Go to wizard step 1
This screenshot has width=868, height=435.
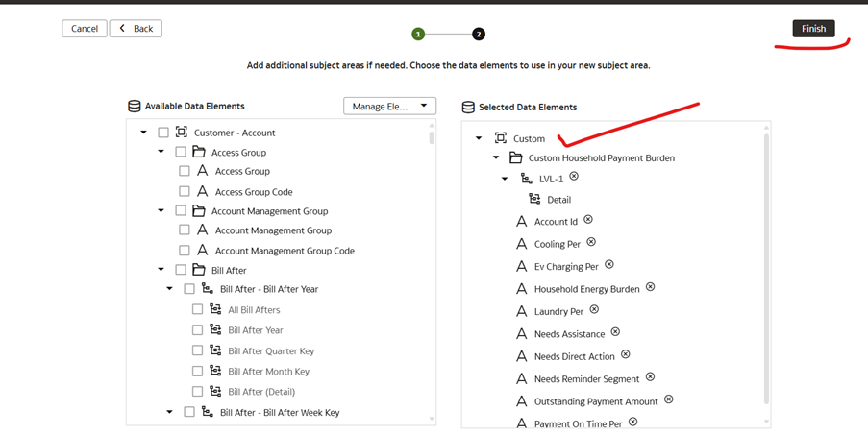tap(418, 35)
